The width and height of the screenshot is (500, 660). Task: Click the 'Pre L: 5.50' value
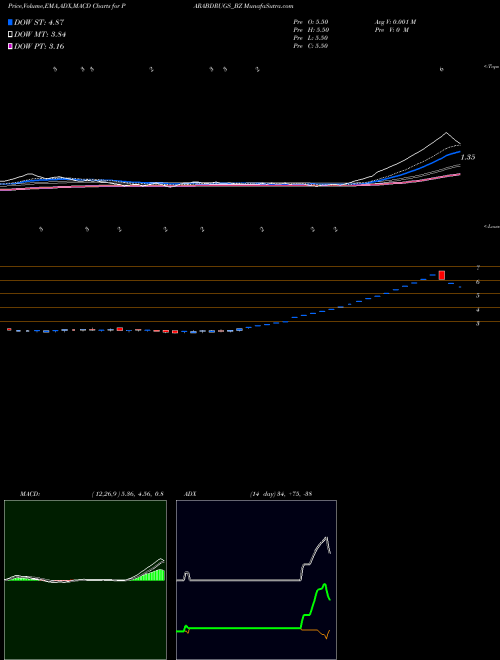[x=311, y=38]
